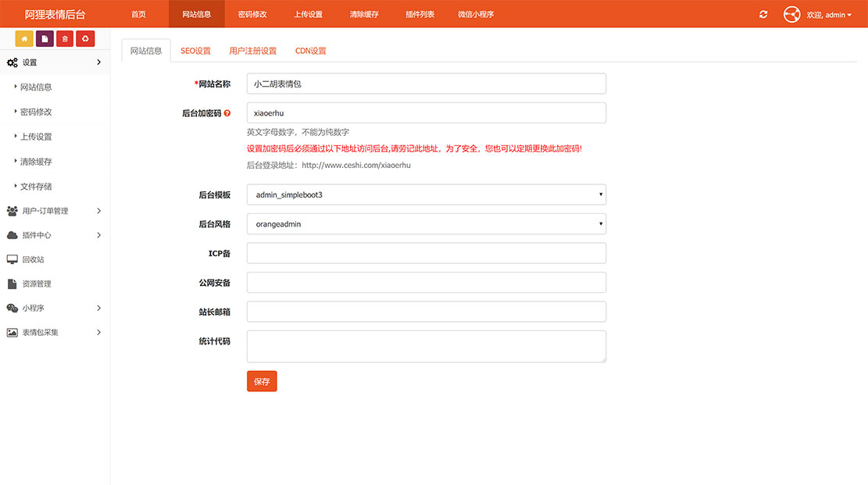
Task: Click the red cloud upload quick icon
Action: (86, 38)
